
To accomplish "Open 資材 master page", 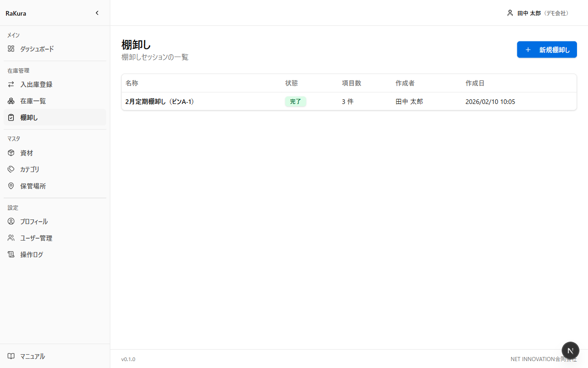I will click(x=55, y=153).
